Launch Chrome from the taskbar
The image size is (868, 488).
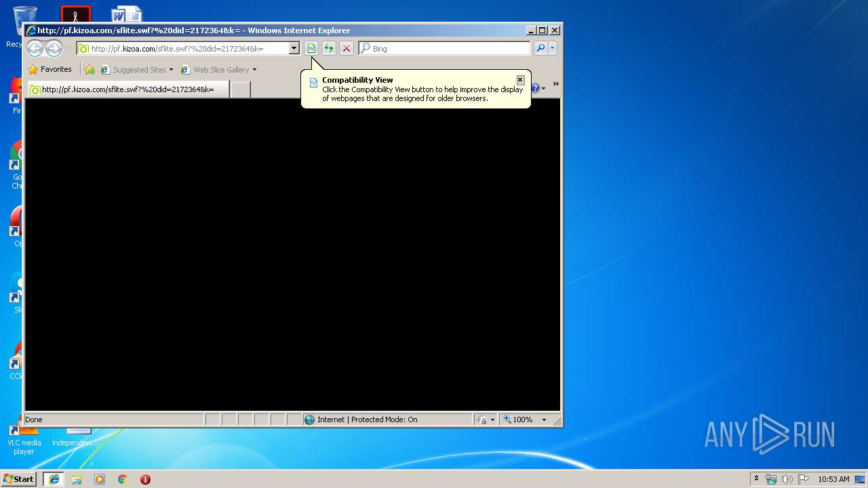pyautogui.click(x=123, y=479)
